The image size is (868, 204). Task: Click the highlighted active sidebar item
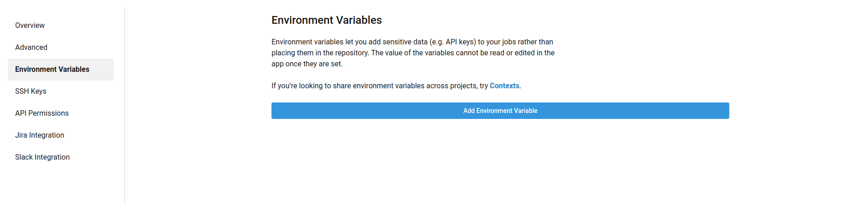[60, 70]
